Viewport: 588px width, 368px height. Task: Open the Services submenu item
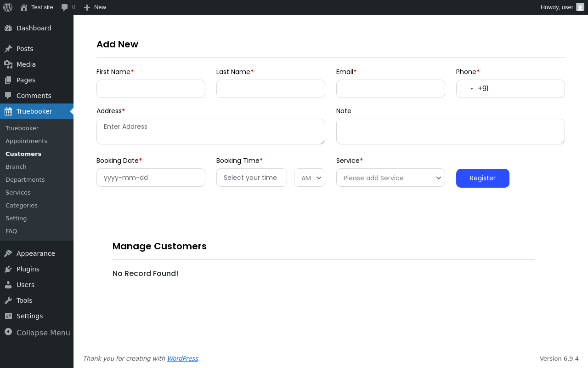click(18, 192)
